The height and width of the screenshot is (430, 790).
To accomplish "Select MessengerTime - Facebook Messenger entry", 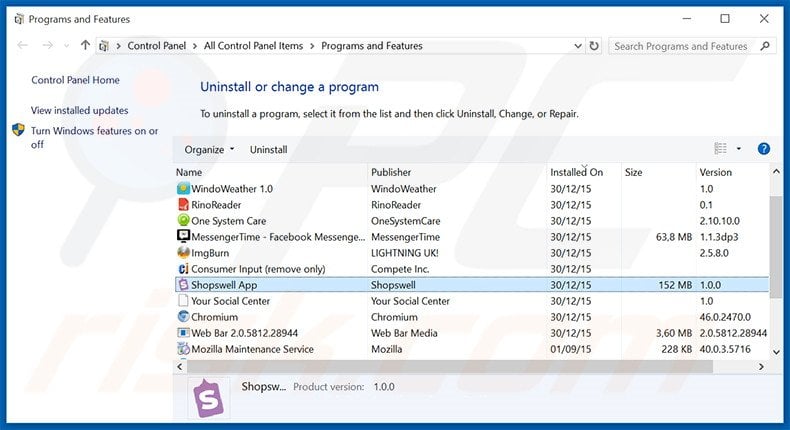I will 278,237.
